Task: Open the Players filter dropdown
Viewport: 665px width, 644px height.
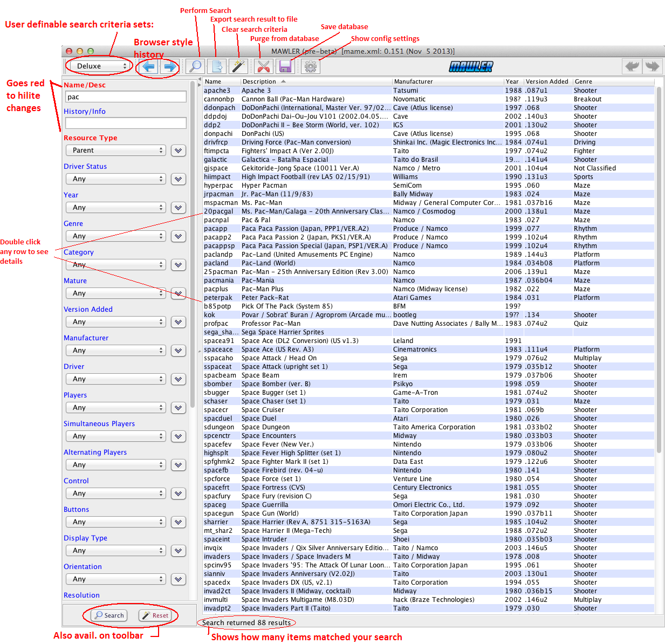Action: pyautogui.click(x=115, y=408)
